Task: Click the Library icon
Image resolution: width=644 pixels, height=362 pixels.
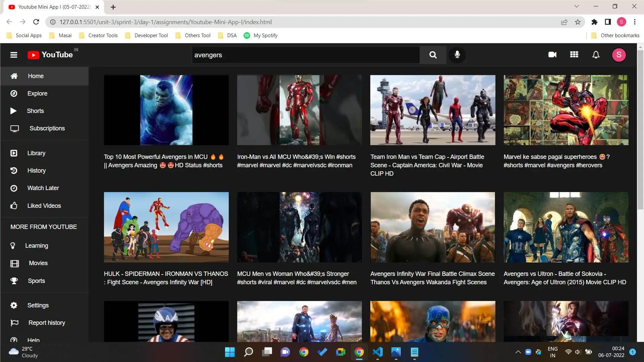Action: coord(14,153)
